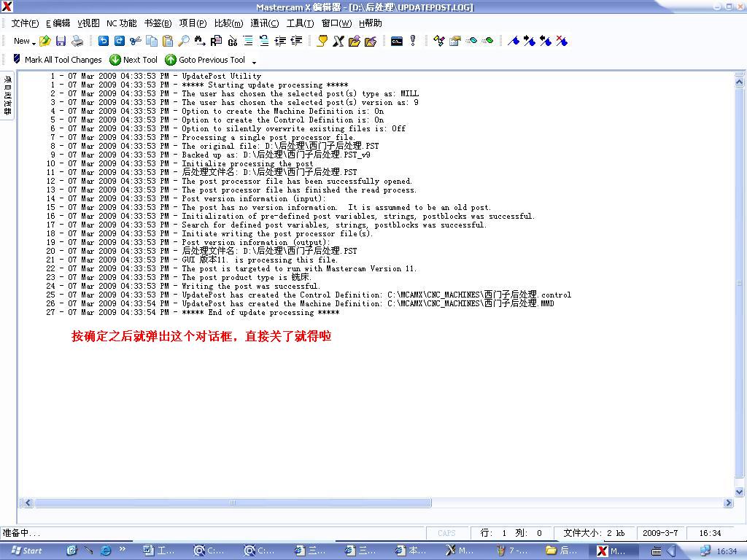Click Internet Explorer quick launch icon
This screenshot has height=560, width=747.
pos(106,551)
